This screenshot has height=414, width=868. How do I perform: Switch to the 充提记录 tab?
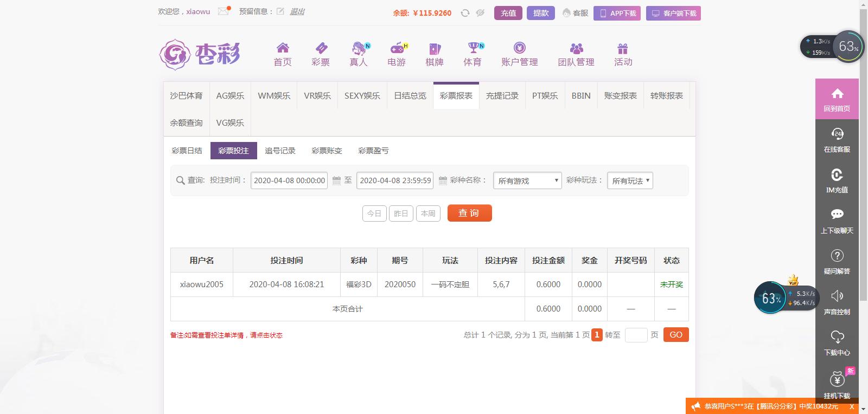click(x=502, y=96)
